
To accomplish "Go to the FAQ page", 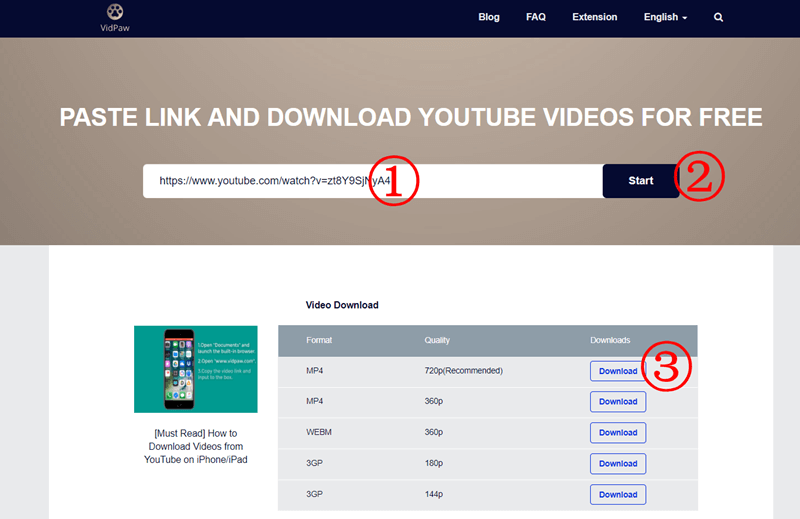I will pyautogui.click(x=536, y=17).
